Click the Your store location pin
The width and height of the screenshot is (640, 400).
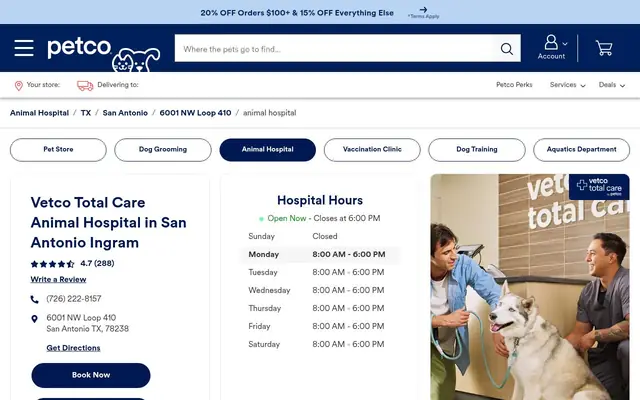(x=18, y=85)
